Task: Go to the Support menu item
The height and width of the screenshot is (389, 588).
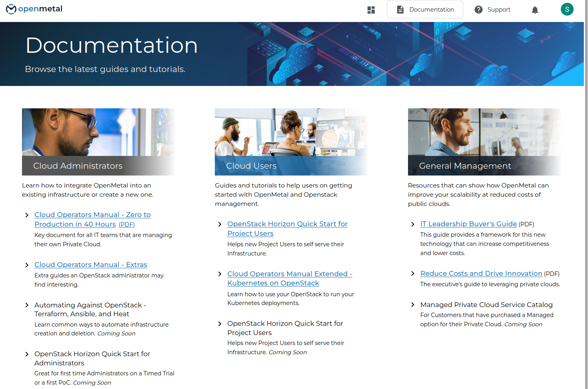Action: point(498,10)
